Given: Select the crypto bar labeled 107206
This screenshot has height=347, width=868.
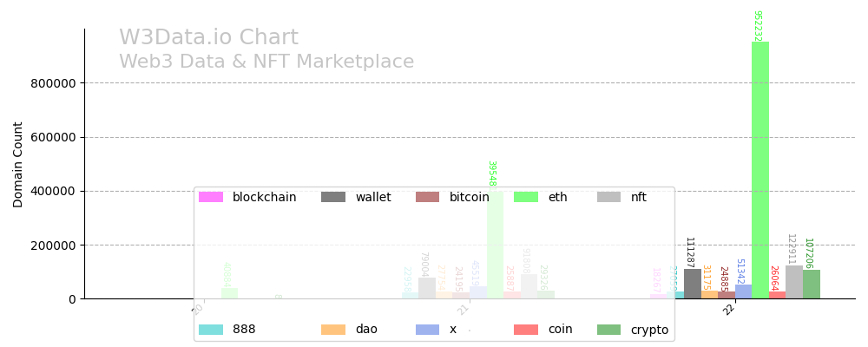Looking at the screenshot, I should [812, 285].
